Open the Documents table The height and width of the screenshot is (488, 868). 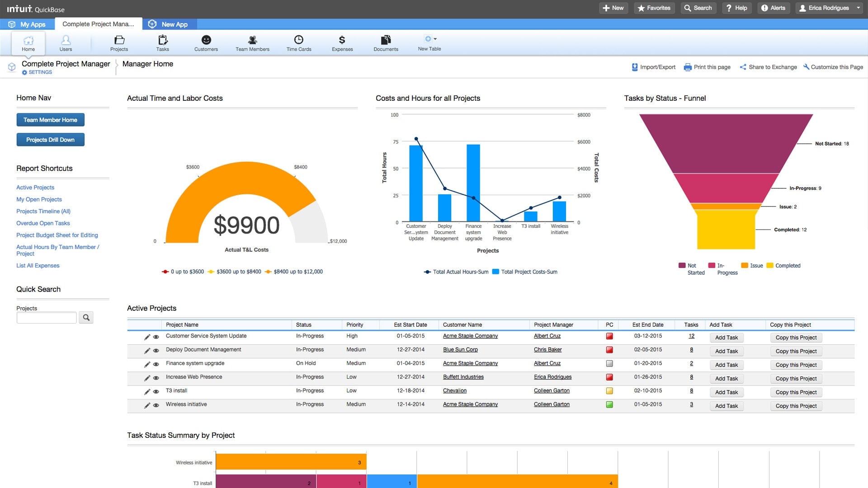pos(385,43)
